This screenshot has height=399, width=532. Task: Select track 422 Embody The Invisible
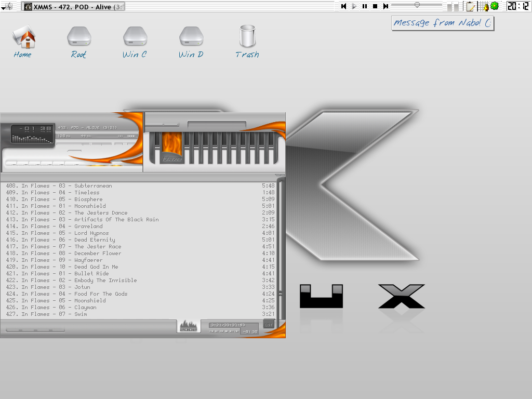click(140, 280)
